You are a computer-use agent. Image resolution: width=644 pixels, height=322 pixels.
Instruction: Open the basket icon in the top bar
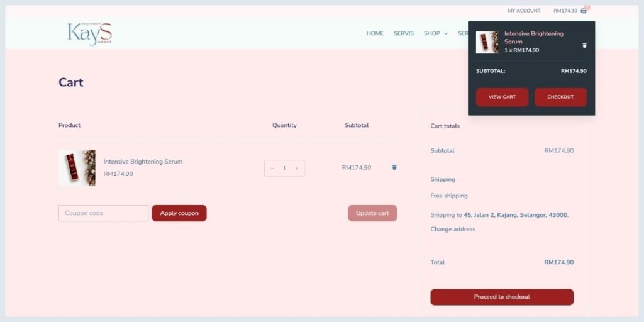point(584,11)
